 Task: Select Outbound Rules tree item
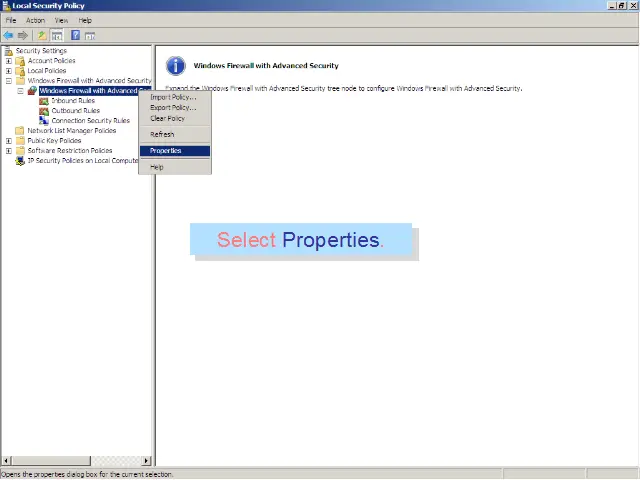click(76, 111)
